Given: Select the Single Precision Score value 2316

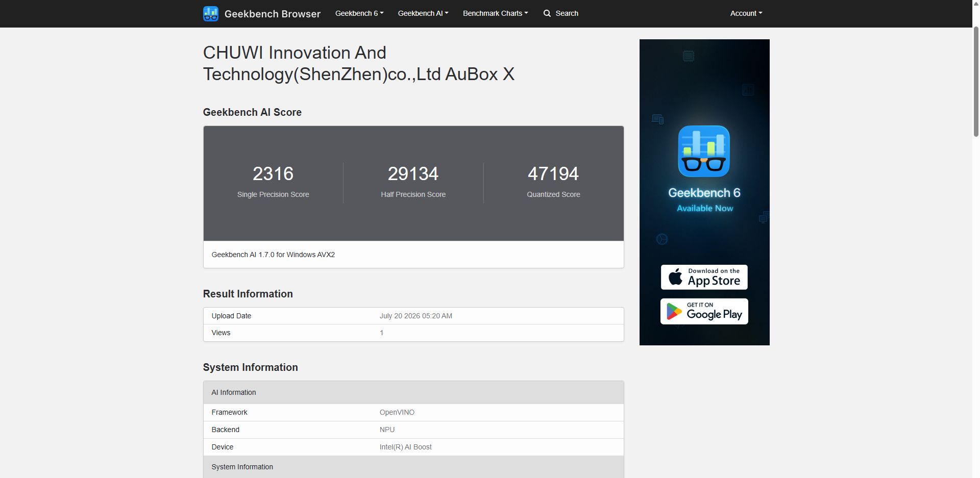Looking at the screenshot, I should click(273, 174).
